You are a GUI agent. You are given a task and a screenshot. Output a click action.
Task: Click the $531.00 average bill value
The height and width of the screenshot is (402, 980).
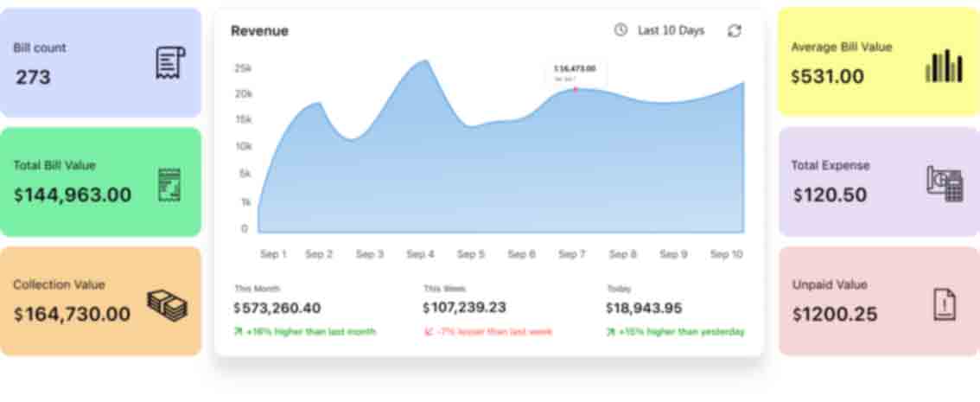[x=828, y=77]
